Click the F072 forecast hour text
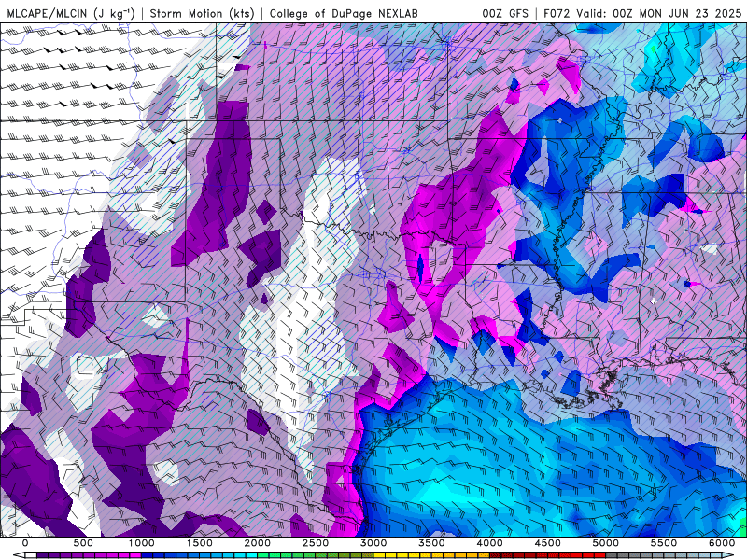Viewport: 747px width, 560px height. (x=557, y=13)
